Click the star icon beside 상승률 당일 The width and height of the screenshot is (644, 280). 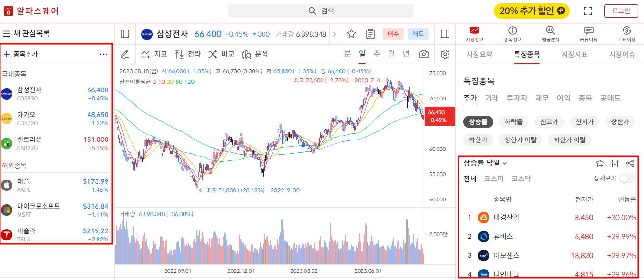tap(600, 163)
